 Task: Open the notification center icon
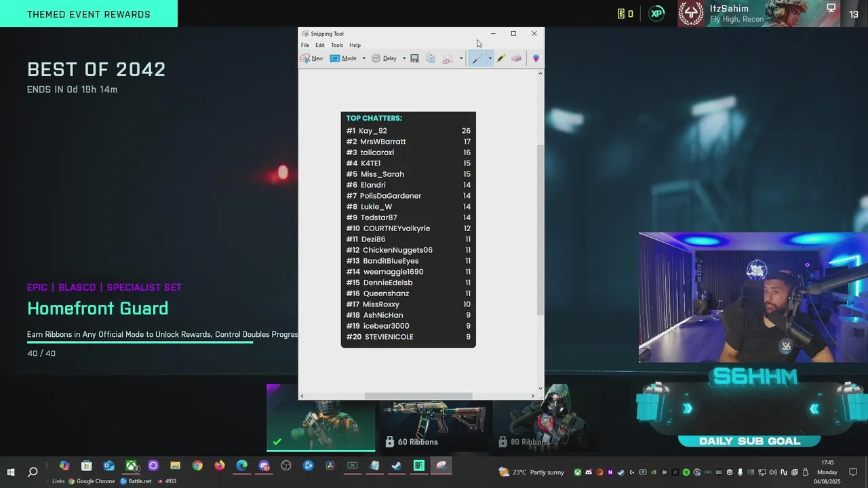point(853,472)
